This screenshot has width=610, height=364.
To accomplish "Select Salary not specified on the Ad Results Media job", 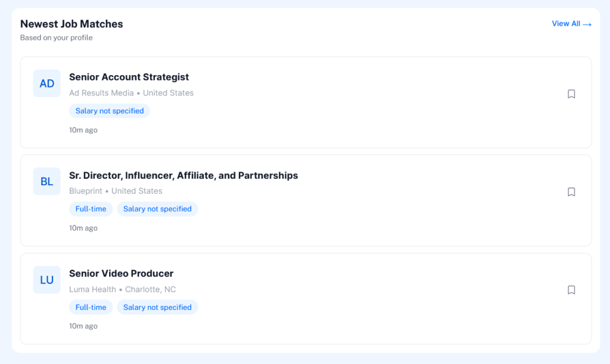I will [109, 111].
